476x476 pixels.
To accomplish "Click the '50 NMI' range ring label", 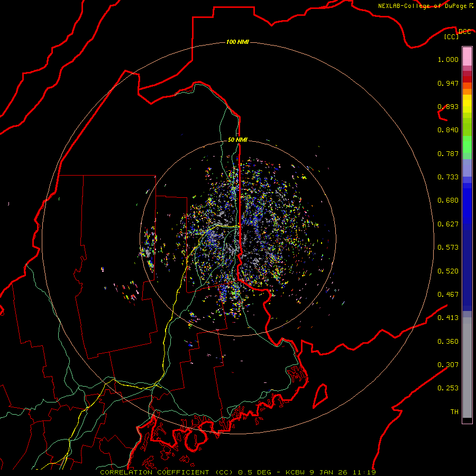I will [237, 140].
